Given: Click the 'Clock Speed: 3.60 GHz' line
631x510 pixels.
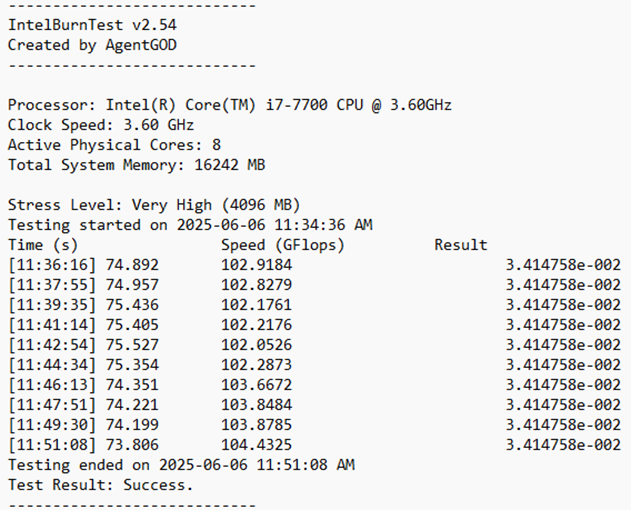Looking at the screenshot, I should pos(100,125).
